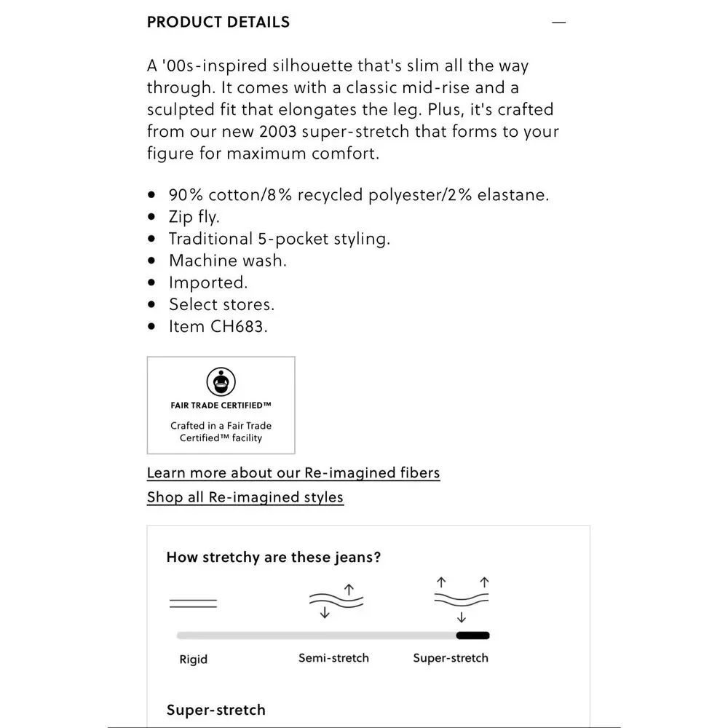
Task: Click the FAIR TRADE CERTIFIED bold caption
Action: [221, 405]
